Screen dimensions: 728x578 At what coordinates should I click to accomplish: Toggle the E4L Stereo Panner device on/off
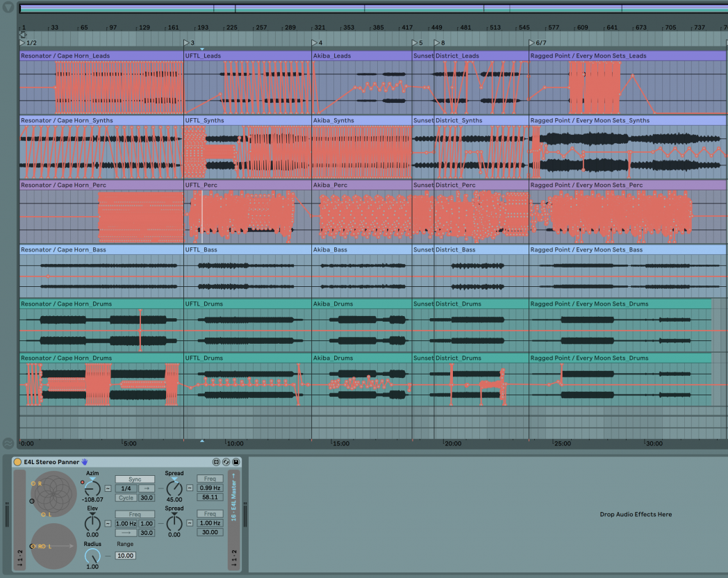tap(17, 462)
